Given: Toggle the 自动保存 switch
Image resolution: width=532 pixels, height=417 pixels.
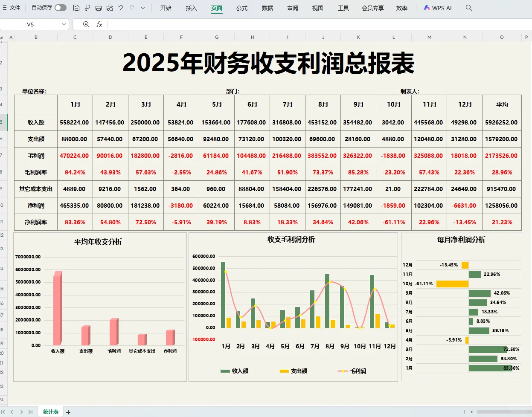Looking at the screenshot, I should click(61, 8).
